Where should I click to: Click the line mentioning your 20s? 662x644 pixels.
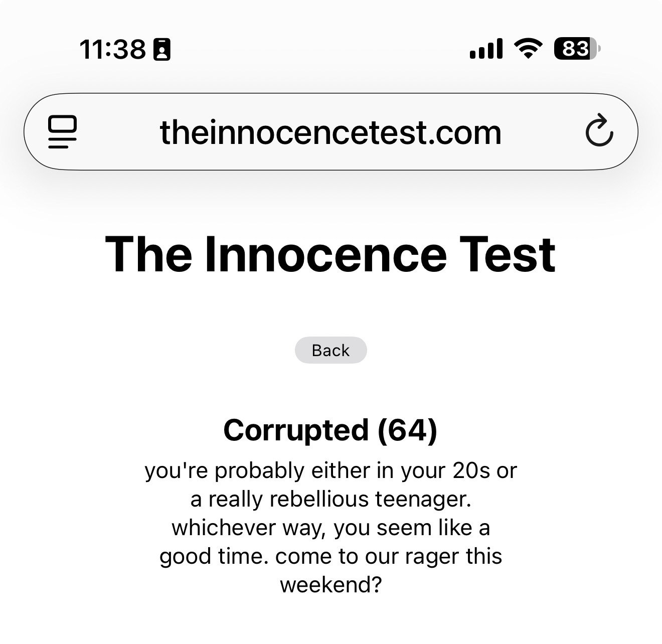coord(330,470)
